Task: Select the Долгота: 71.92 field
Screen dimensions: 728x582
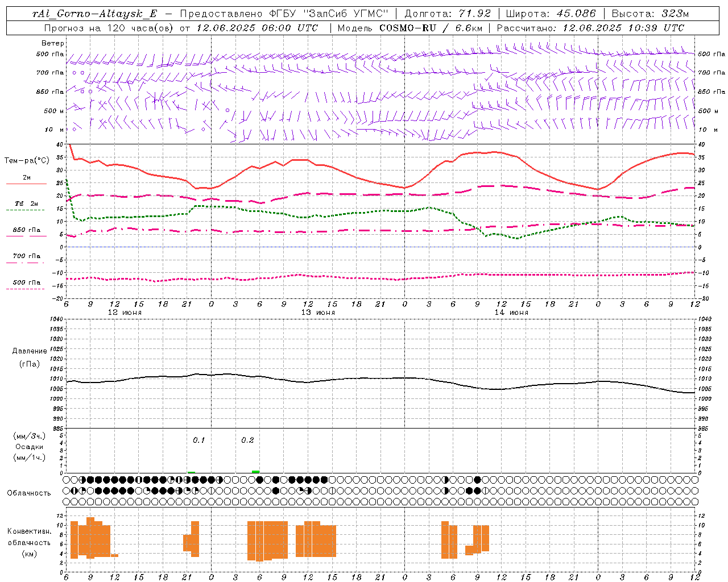Action: (448, 14)
